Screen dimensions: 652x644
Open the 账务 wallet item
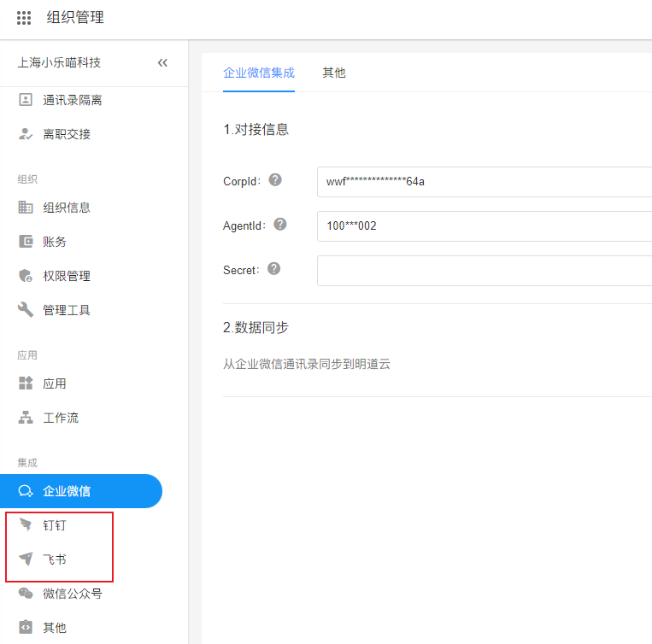tap(54, 242)
